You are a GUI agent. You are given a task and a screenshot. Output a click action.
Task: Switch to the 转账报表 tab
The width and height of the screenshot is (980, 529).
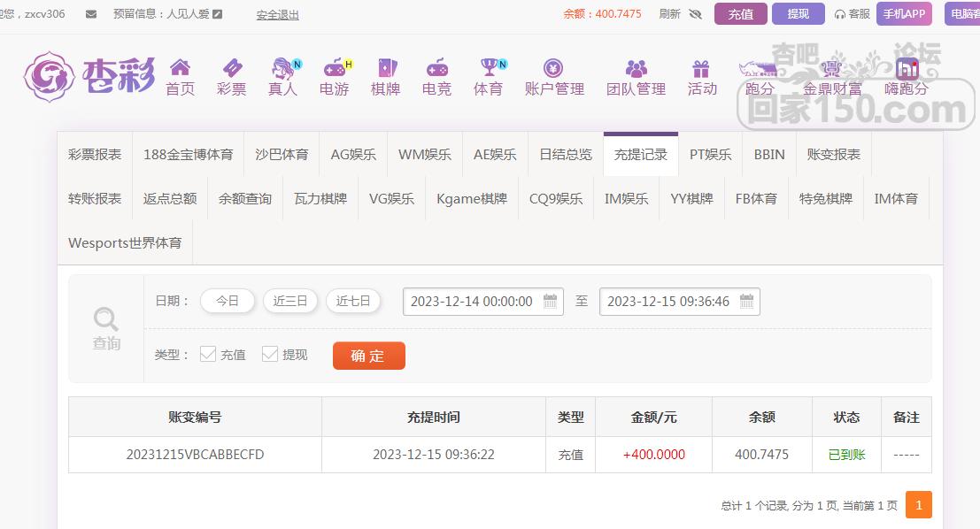pos(95,199)
